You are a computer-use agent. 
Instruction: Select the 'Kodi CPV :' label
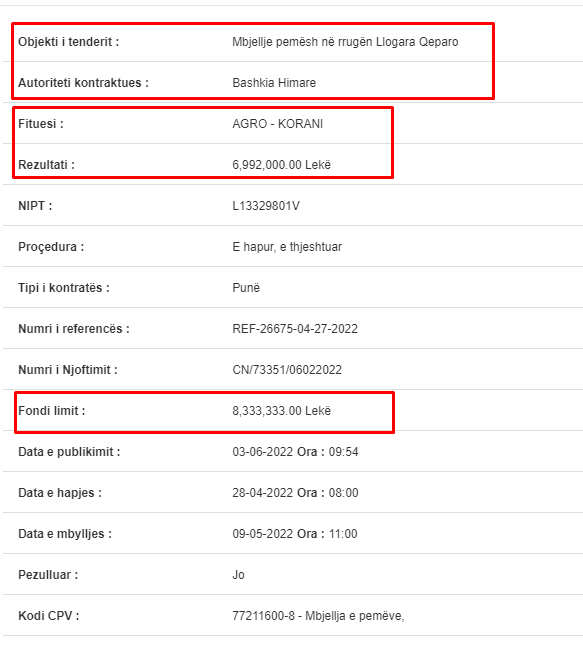point(49,616)
